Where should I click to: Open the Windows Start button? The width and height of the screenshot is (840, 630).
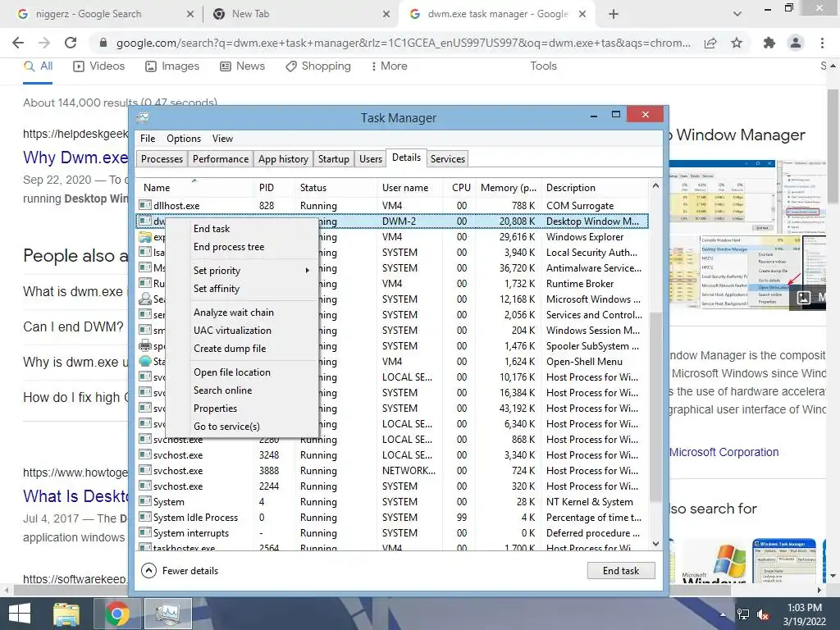tap(20, 614)
